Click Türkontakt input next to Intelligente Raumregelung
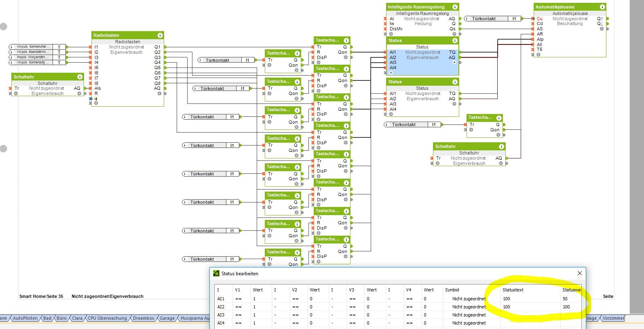This screenshot has height=329, width=644. click(x=492, y=19)
